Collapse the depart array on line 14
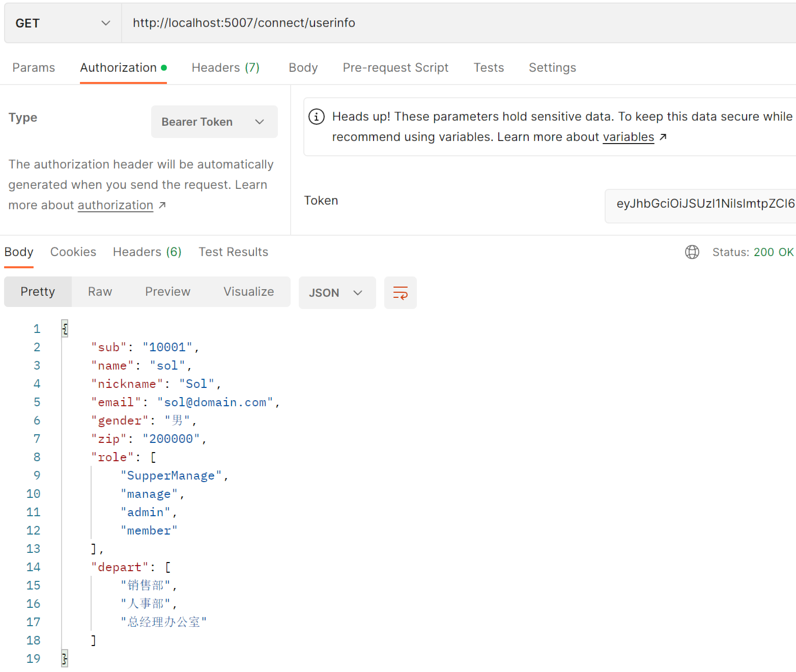 [x=168, y=567]
